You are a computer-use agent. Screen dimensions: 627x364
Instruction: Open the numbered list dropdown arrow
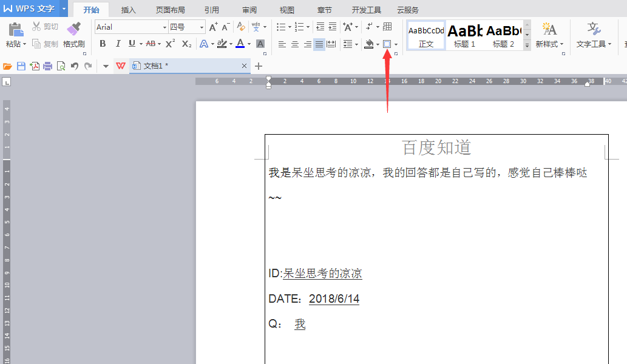tap(308, 27)
